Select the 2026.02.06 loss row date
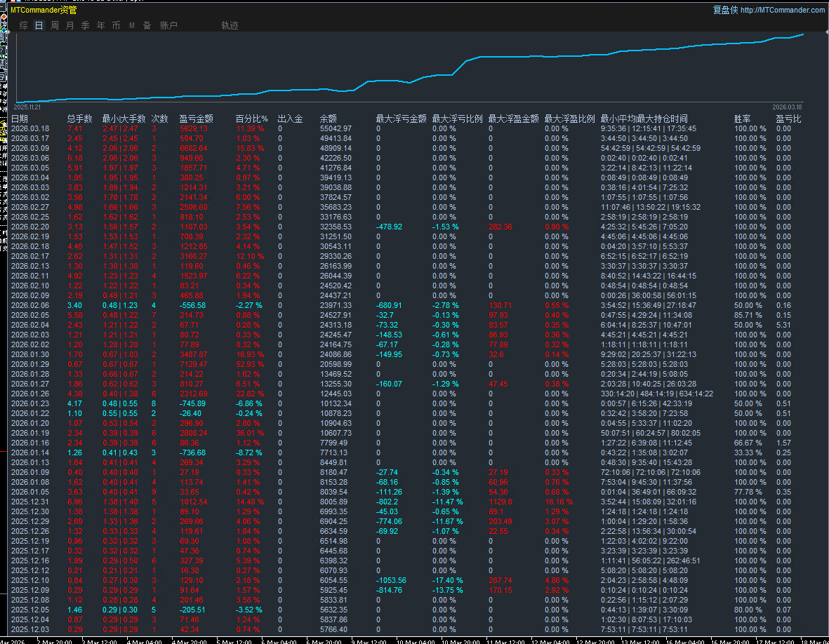829x644 pixels. [29, 305]
